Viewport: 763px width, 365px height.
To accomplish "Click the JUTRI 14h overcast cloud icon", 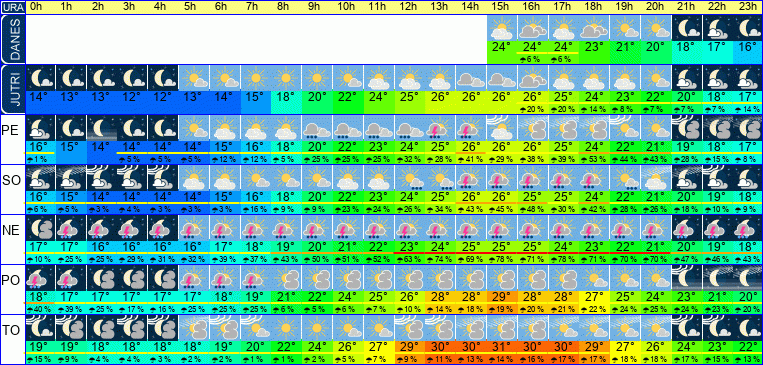I will (x=470, y=78).
